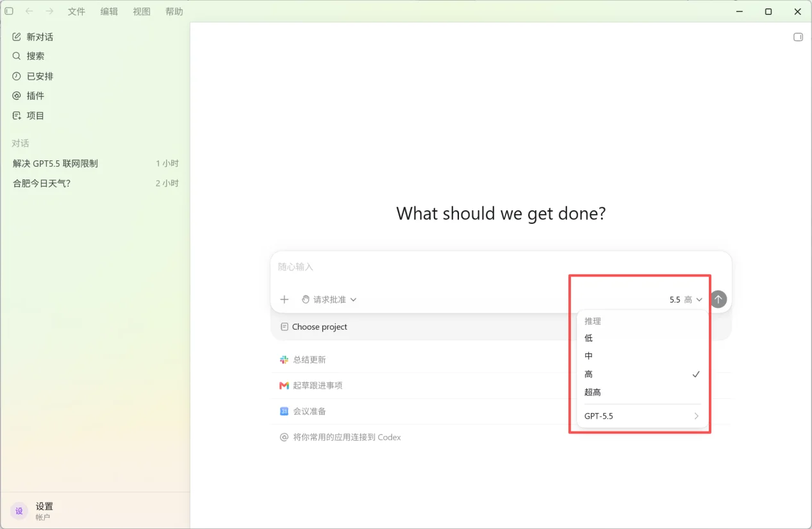Image resolution: width=812 pixels, height=529 pixels.
Task: Open the 视图 menu
Action: tap(142, 12)
